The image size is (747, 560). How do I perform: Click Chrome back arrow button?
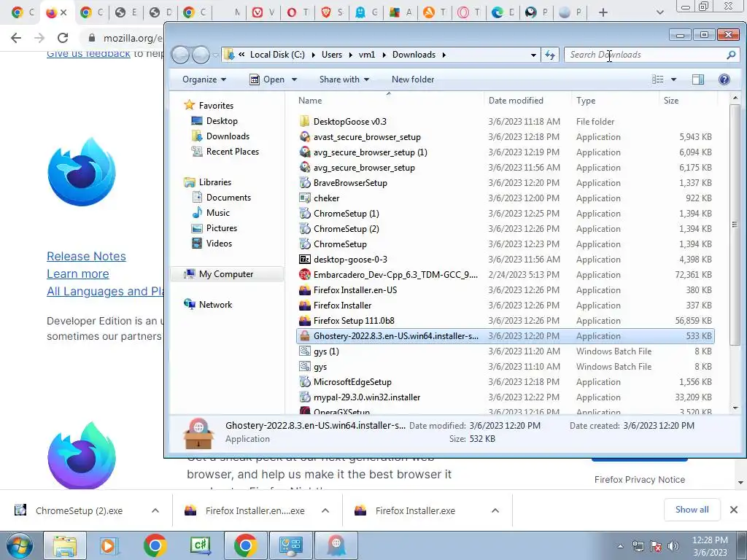click(16, 38)
